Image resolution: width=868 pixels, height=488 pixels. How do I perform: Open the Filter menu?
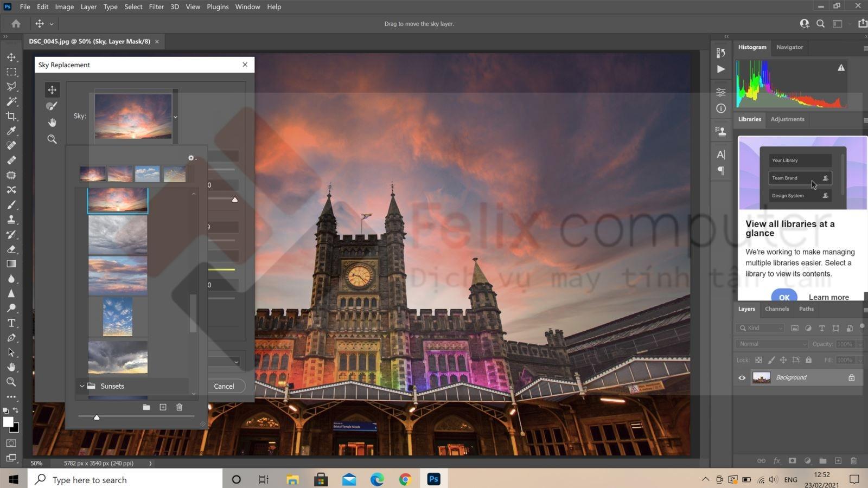pyautogui.click(x=156, y=7)
